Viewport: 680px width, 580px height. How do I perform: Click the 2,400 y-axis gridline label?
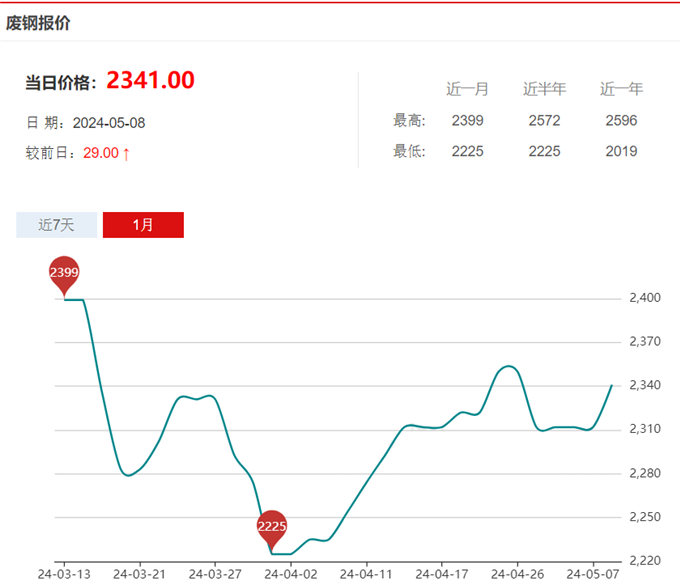tap(645, 298)
